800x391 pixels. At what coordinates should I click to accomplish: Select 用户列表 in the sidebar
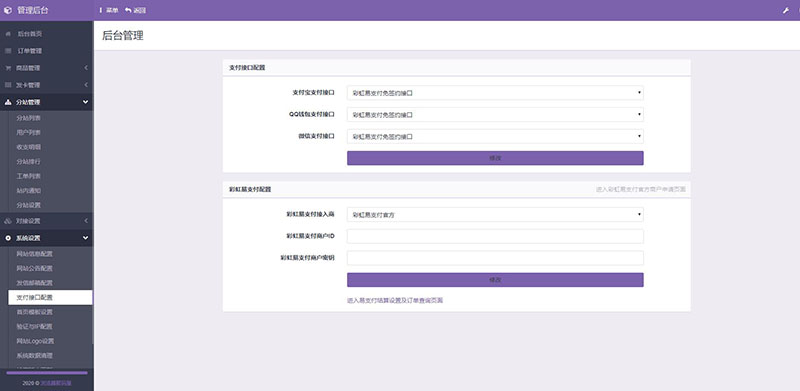point(29,132)
